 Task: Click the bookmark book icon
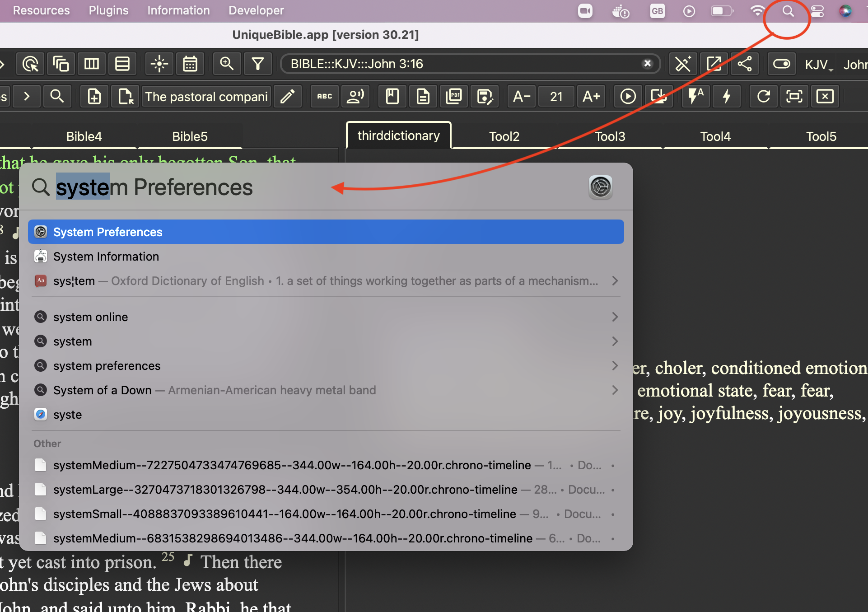[392, 96]
